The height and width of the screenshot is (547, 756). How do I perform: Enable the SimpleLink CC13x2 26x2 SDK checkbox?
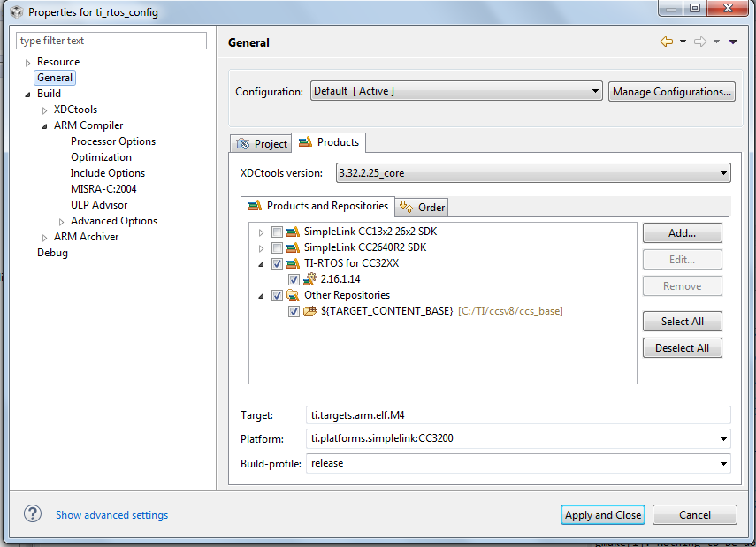(277, 232)
